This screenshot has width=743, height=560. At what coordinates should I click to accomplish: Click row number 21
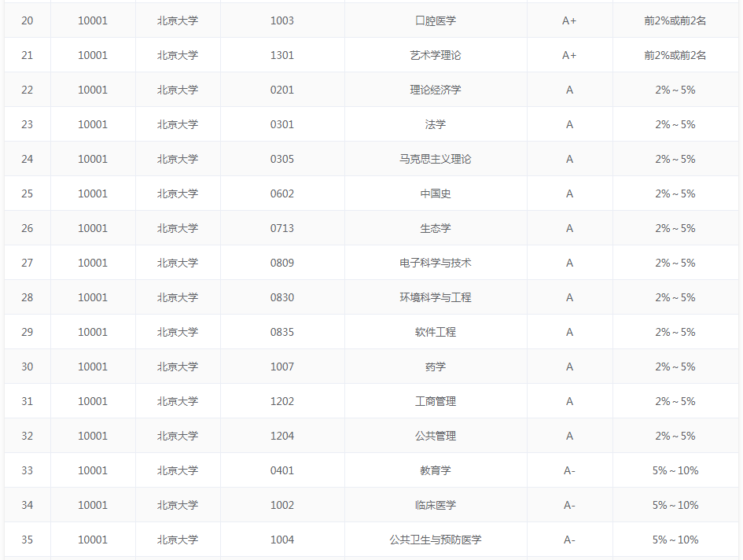click(27, 56)
